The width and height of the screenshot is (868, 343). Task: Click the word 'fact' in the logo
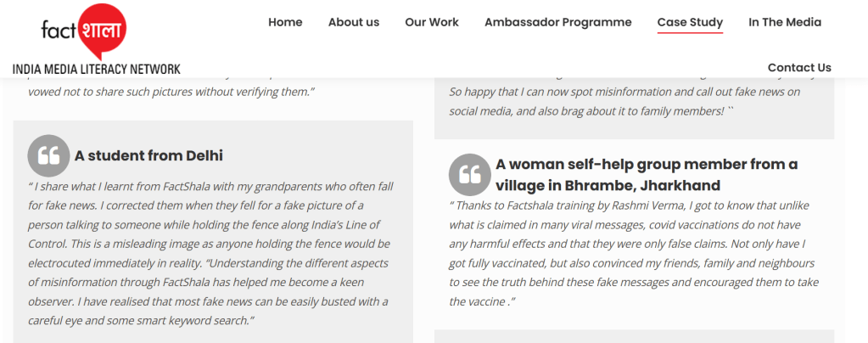59,31
